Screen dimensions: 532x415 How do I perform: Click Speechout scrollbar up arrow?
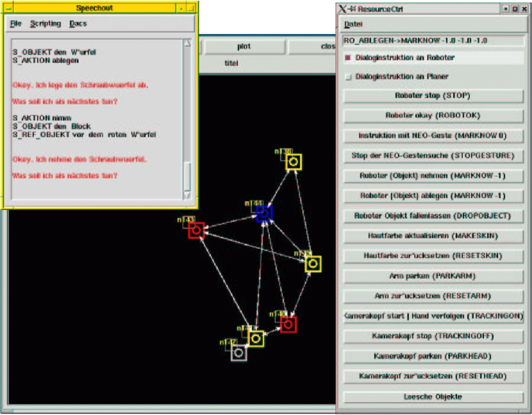pos(187,43)
